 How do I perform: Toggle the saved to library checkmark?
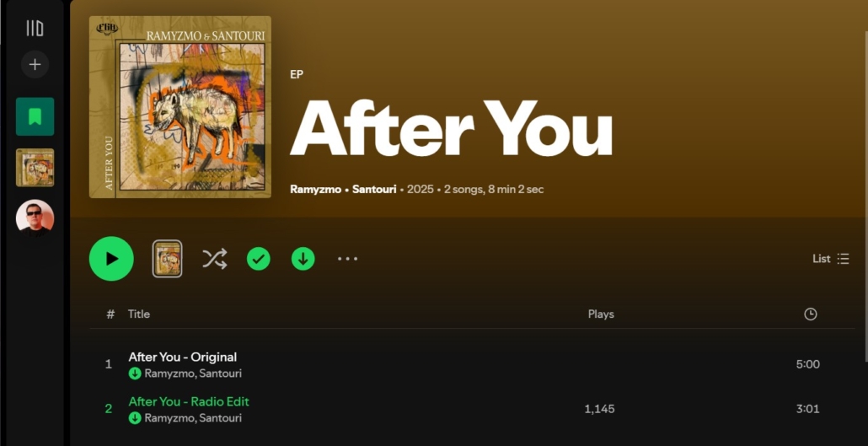[259, 259]
